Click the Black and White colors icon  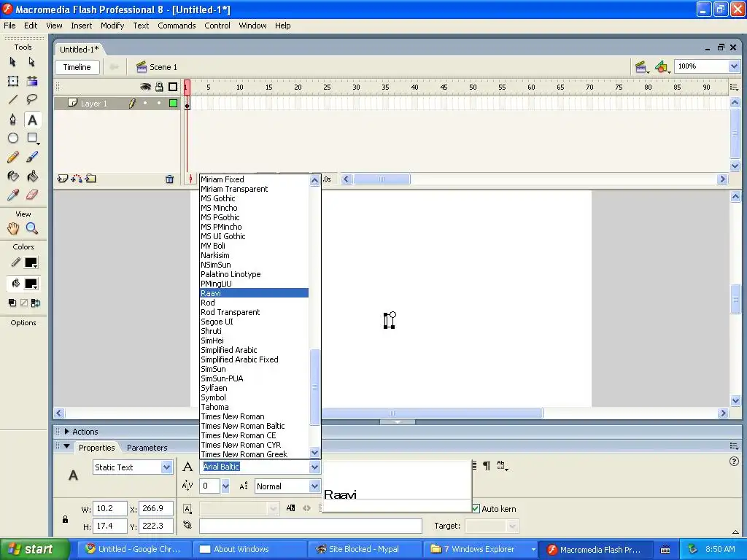(12, 303)
